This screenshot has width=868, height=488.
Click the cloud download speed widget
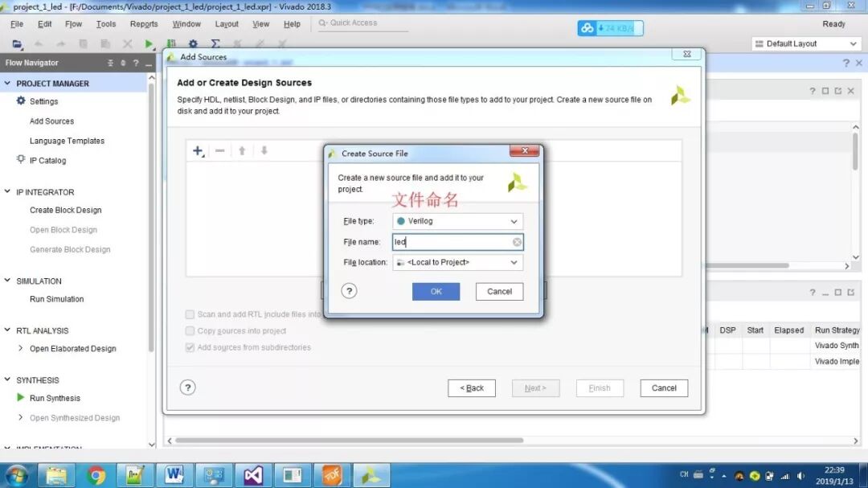610,27
